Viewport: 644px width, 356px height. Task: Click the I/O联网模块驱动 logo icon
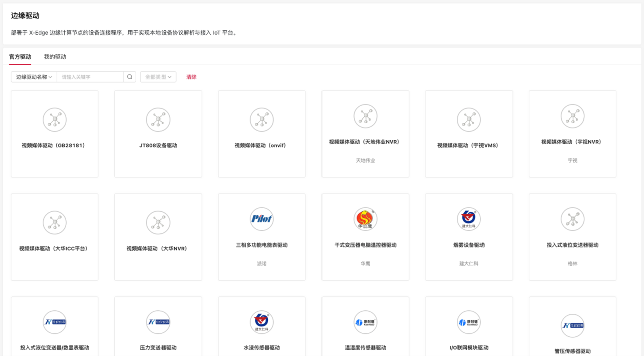(468, 322)
